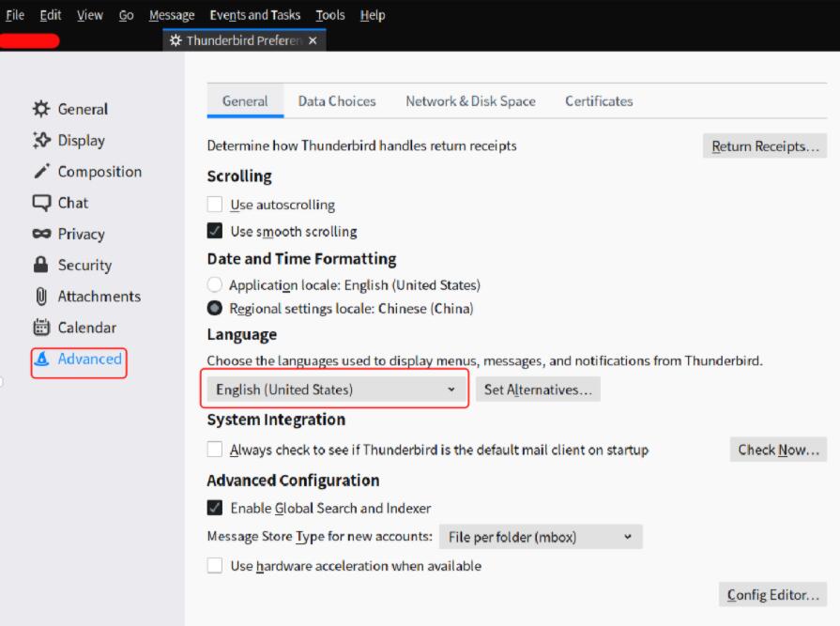Enable the Use autoscrolling checkbox

215,205
